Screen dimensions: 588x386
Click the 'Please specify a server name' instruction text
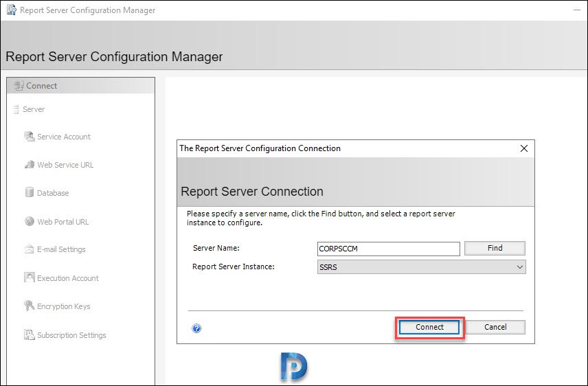pos(321,218)
